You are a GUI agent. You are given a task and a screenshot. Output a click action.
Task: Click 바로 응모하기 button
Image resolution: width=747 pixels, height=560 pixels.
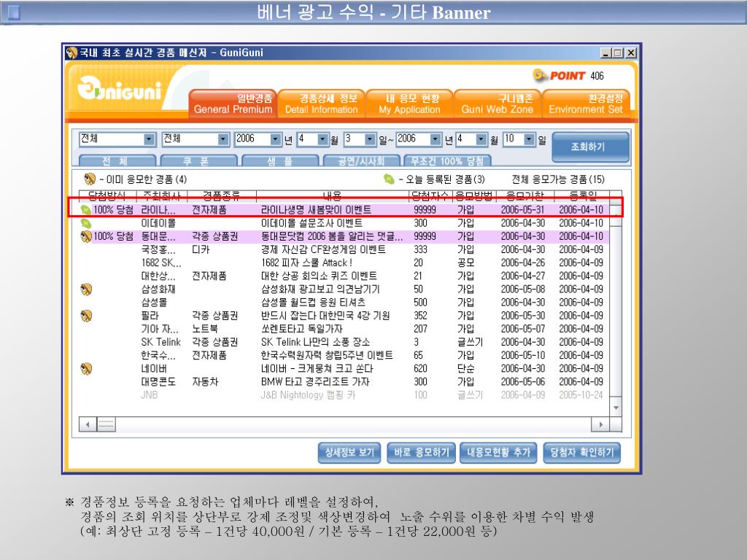tap(421, 452)
